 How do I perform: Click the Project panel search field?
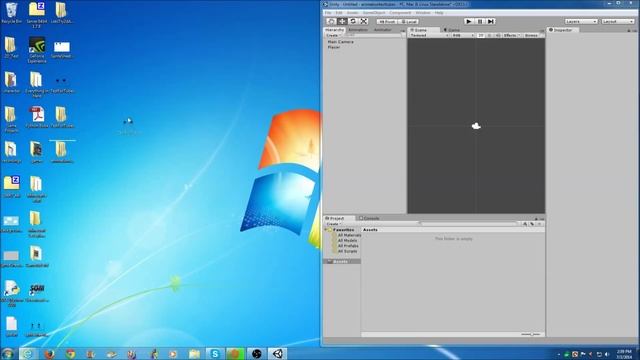tap(469, 224)
